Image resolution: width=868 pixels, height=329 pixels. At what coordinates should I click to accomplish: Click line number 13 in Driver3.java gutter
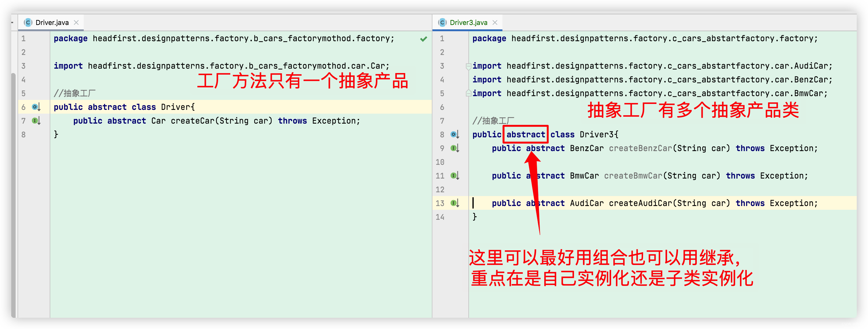(440, 204)
